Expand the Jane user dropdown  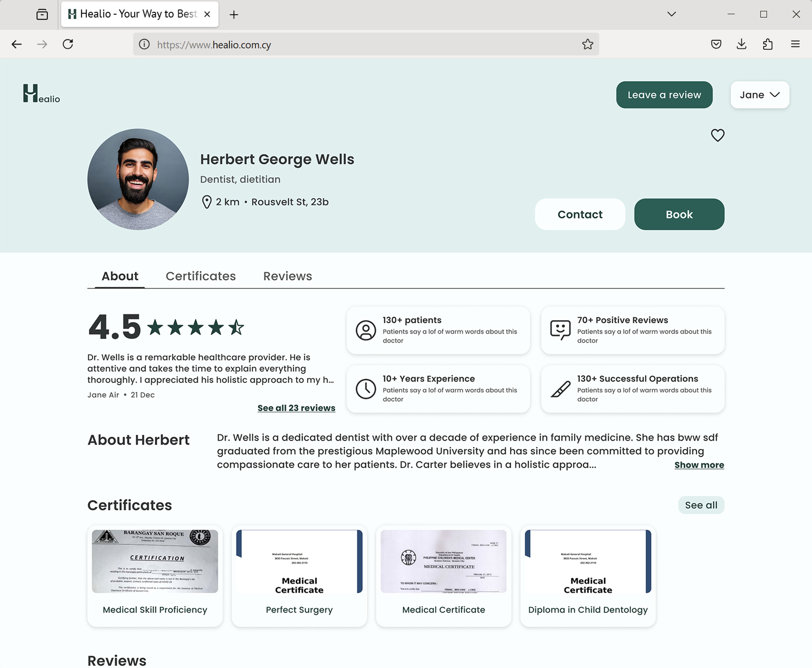point(760,95)
